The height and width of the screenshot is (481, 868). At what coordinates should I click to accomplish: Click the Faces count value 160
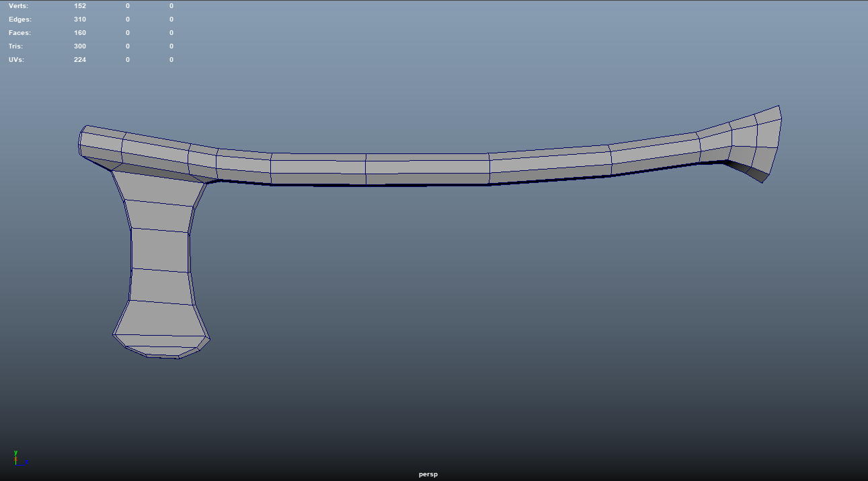tap(80, 33)
